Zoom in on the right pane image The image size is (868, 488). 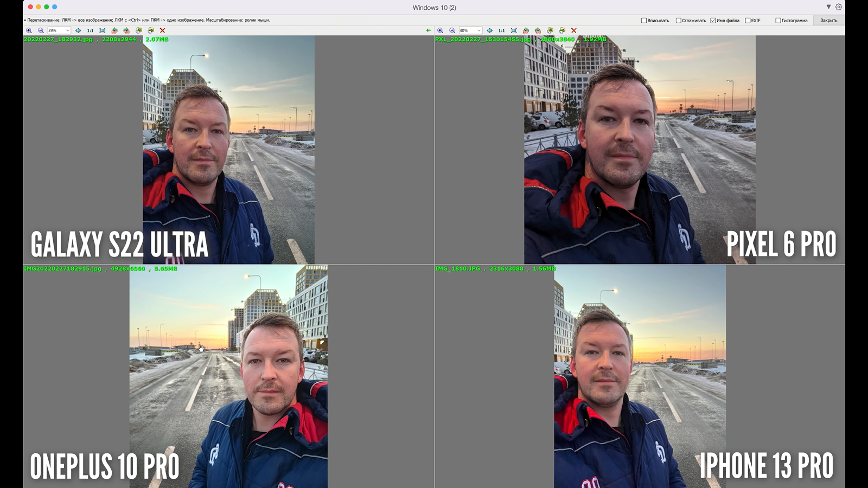pos(440,30)
